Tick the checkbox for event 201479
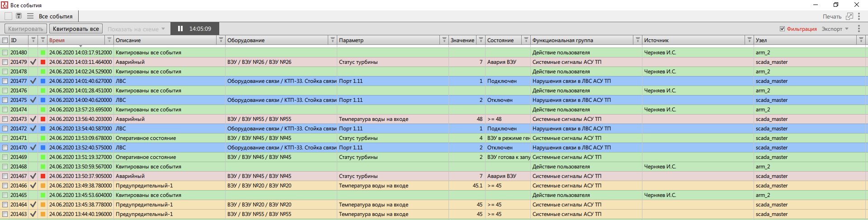 5,62
